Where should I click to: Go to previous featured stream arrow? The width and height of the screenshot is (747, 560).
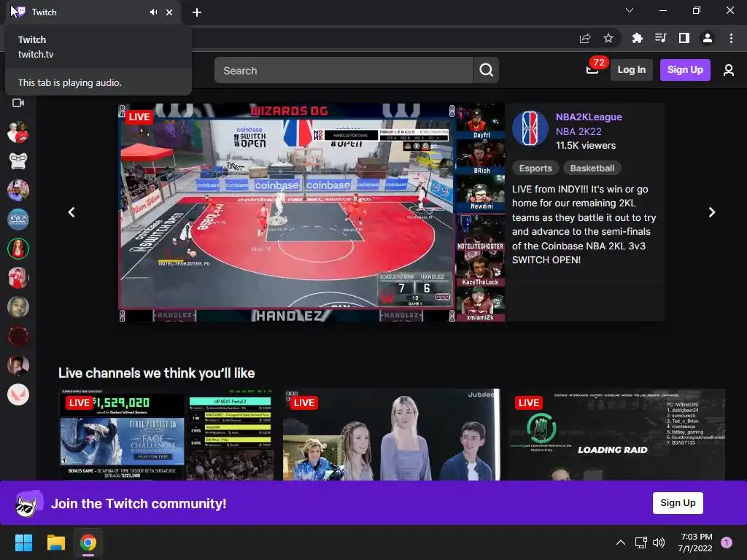(71, 212)
